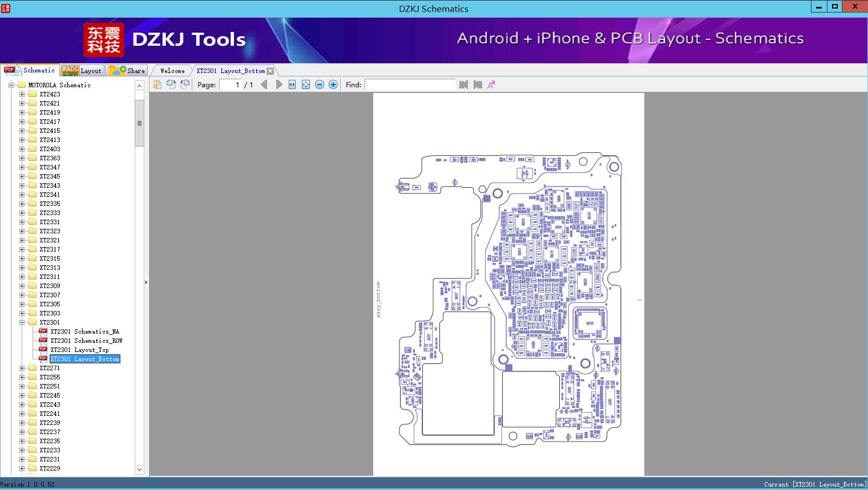
Task: Collapse the XT2301 folder
Action: (x=22, y=322)
